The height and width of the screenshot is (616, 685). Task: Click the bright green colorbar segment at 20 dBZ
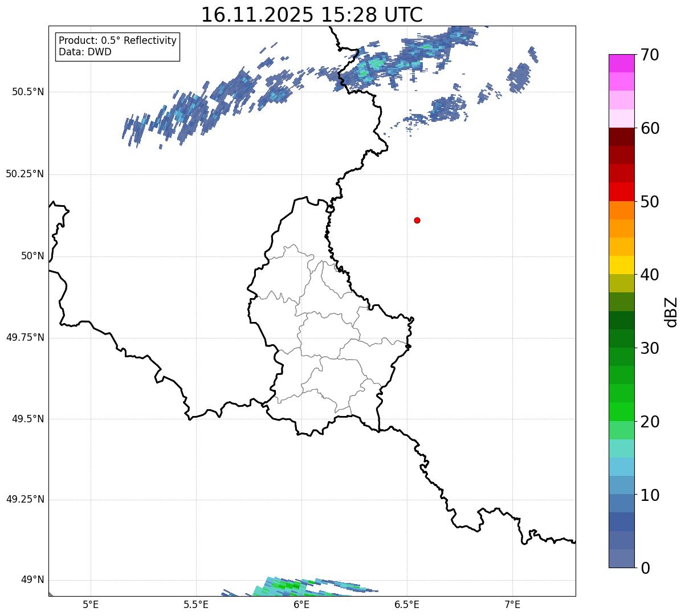click(x=622, y=411)
